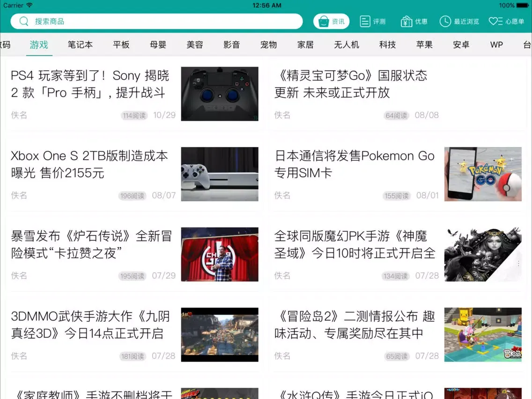Click the 佚名 author under Xbox article

[x=19, y=195]
